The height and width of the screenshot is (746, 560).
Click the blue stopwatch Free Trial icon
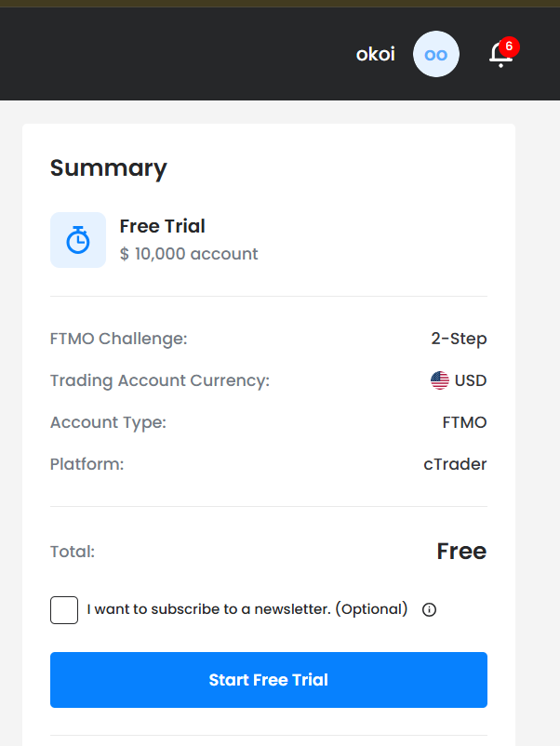78,240
